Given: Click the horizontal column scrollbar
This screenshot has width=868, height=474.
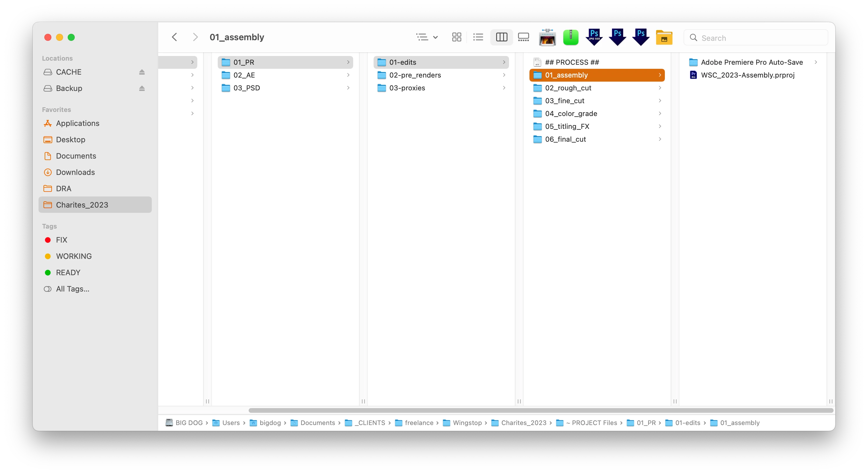Looking at the screenshot, I should point(541,410).
